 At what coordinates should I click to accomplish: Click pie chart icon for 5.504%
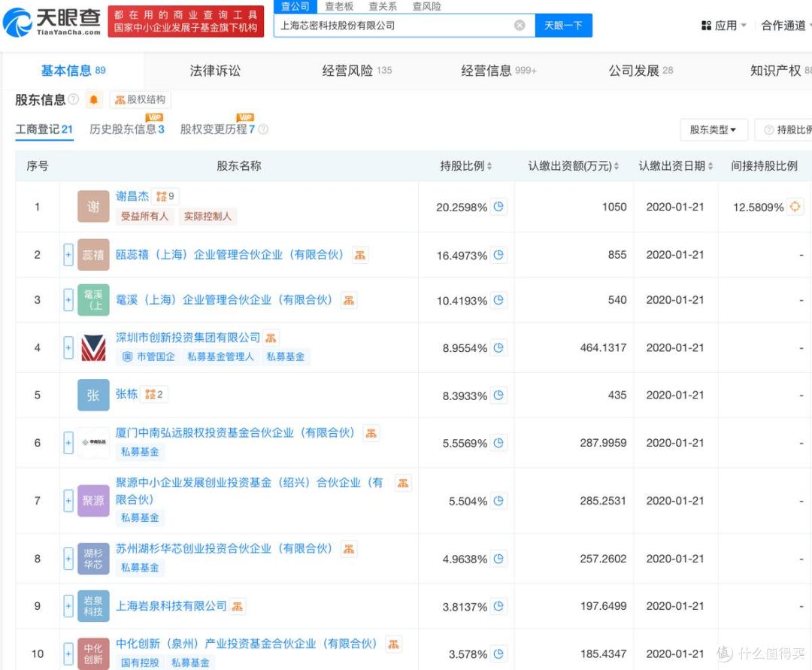pyautogui.click(x=498, y=501)
